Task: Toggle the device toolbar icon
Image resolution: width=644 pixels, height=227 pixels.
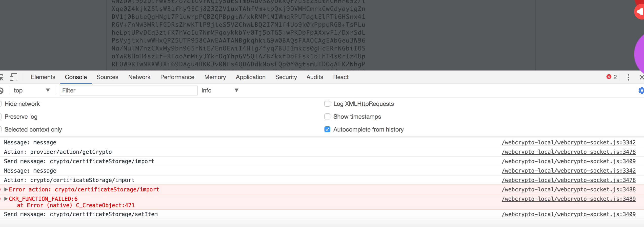Action: click(x=14, y=77)
